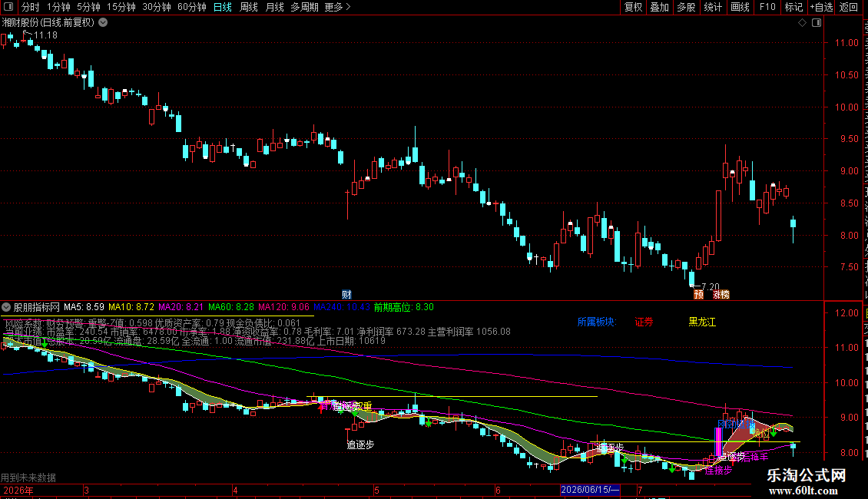
Task: Select the 月线 monthly tab
Action: pyautogui.click(x=274, y=7)
